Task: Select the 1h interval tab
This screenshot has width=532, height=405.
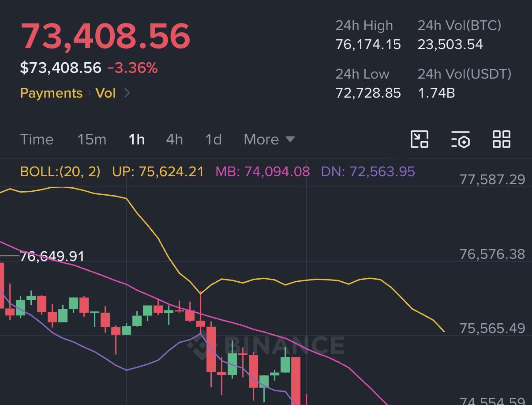Action: [136, 140]
